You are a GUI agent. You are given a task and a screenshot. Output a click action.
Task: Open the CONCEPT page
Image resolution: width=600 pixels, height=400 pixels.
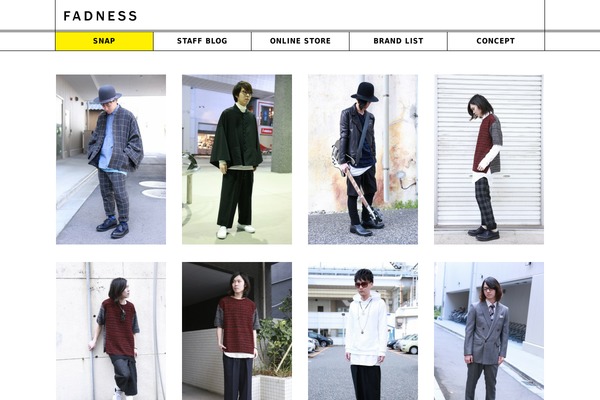tap(496, 41)
